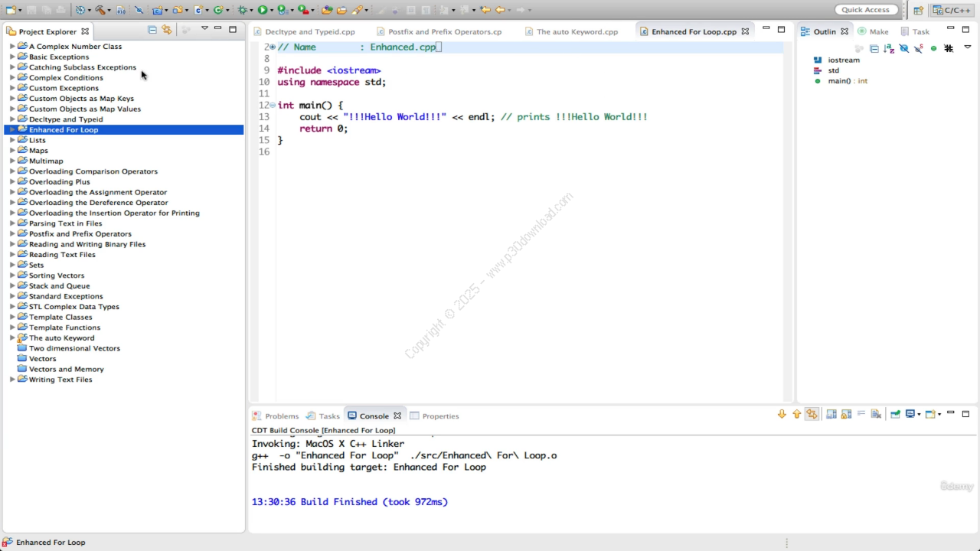Click the Open Task search icon
The height and width of the screenshot is (551, 980).
342,10
